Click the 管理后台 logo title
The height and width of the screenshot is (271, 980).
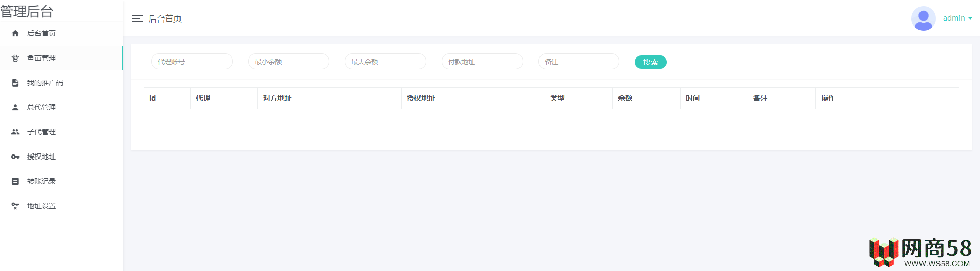[27, 11]
